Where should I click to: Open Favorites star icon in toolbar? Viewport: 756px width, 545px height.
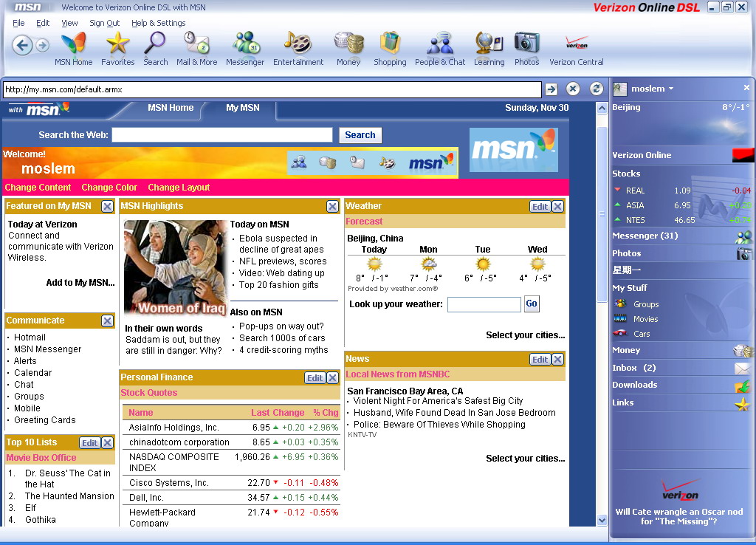(x=117, y=46)
